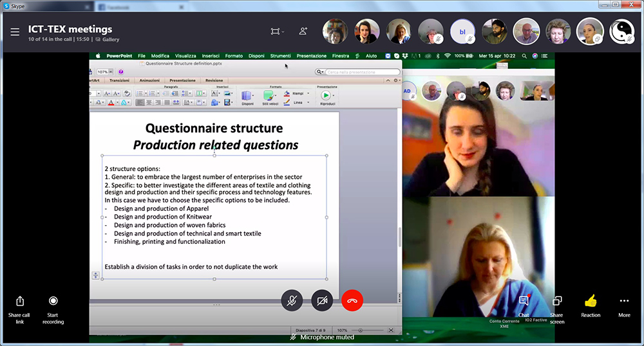
Task: Click the insert shape icon
Action: (x=215, y=102)
